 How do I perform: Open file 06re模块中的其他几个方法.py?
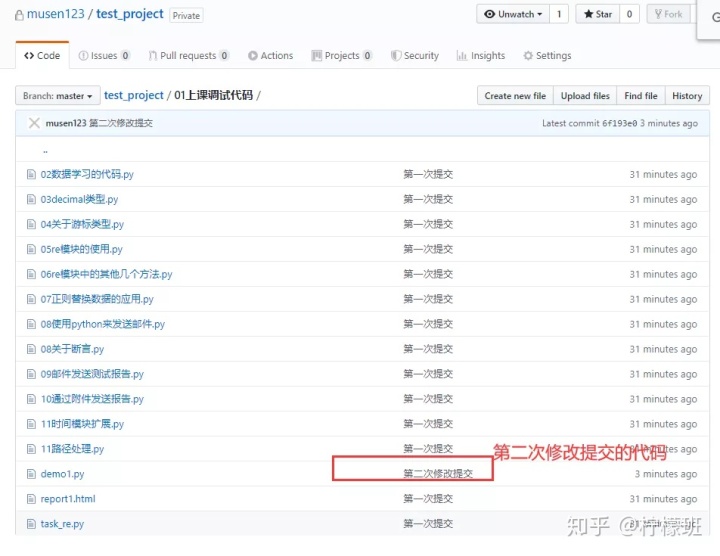pyautogui.click(x=106, y=274)
